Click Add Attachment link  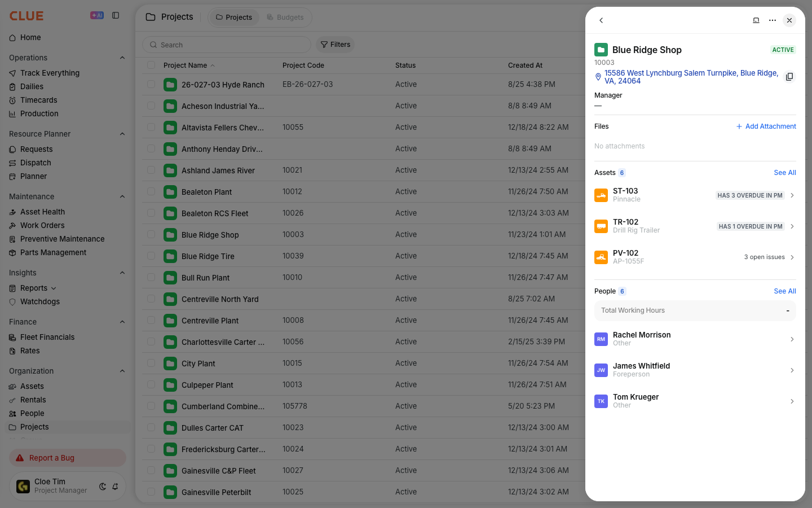[x=766, y=126]
